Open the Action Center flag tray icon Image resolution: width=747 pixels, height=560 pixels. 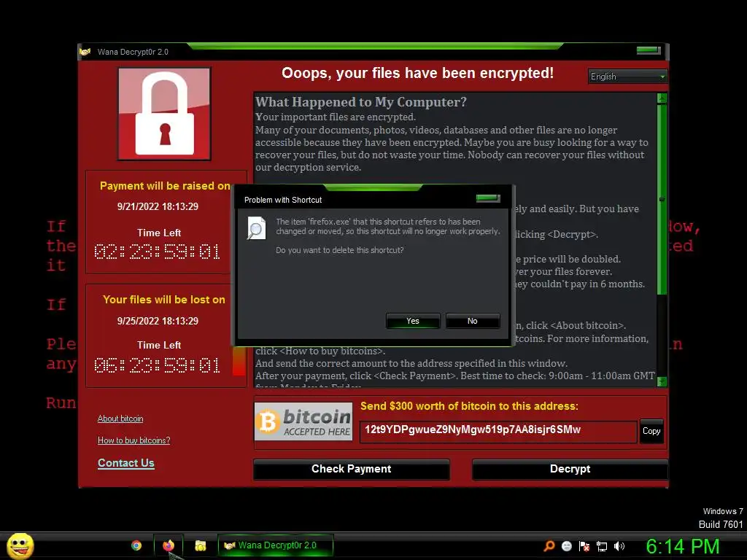(x=584, y=546)
